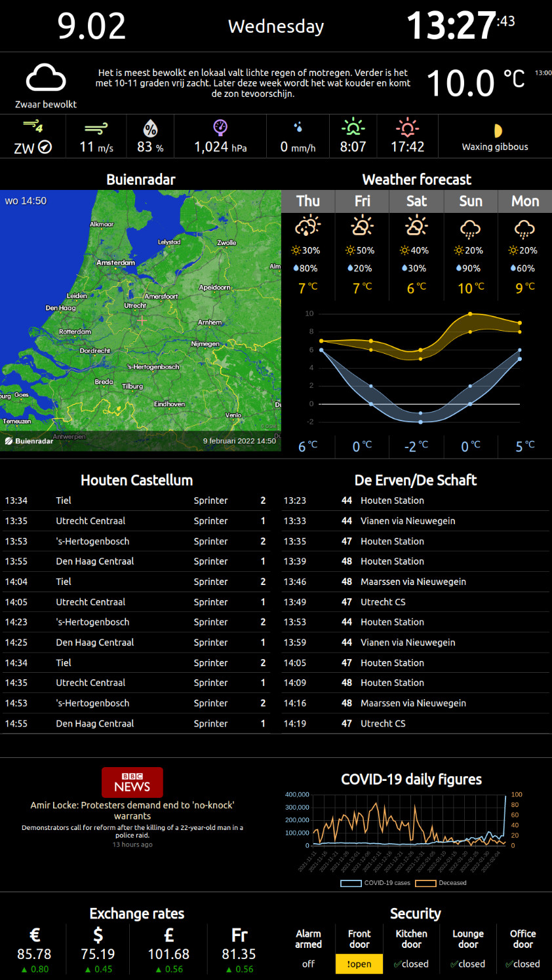This screenshot has width=552, height=980.
Task: Select the Sun forecast tab
Action: click(471, 201)
